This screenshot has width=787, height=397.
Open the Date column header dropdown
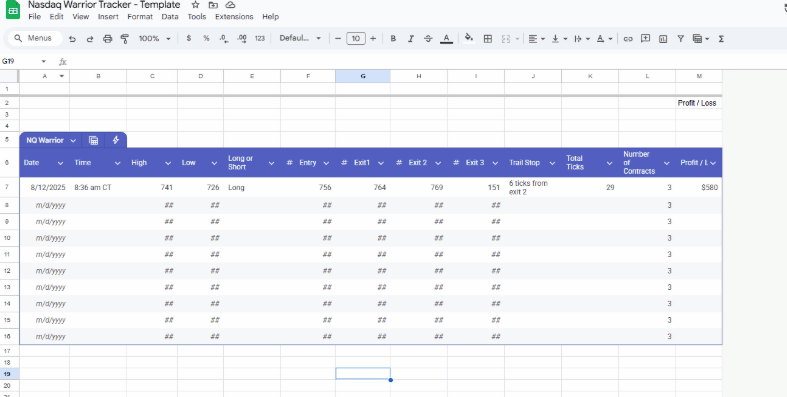pyautogui.click(x=60, y=163)
